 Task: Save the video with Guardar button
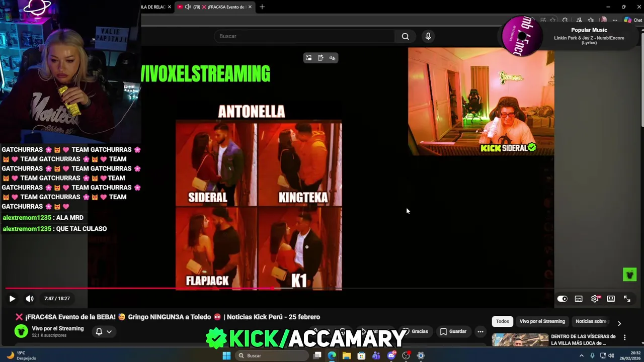click(x=453, y=331)
